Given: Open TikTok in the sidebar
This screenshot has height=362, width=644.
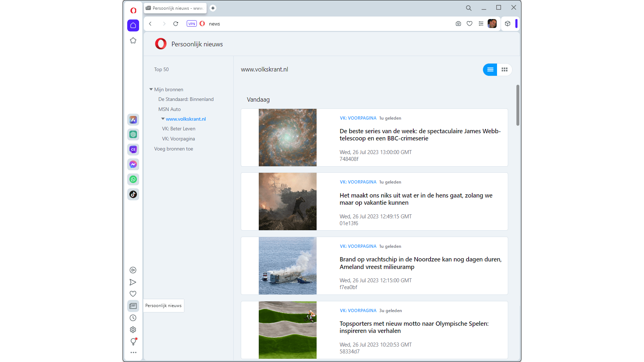Looking at the screenshot, I should pyautogui.click(x=133, y=194).
